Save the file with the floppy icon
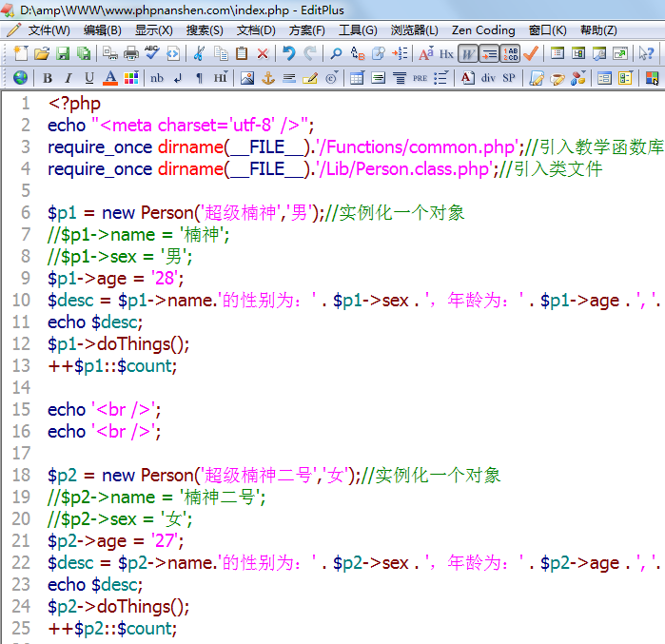665x644 pixels. pyautogui.click(x=63, y=53)
